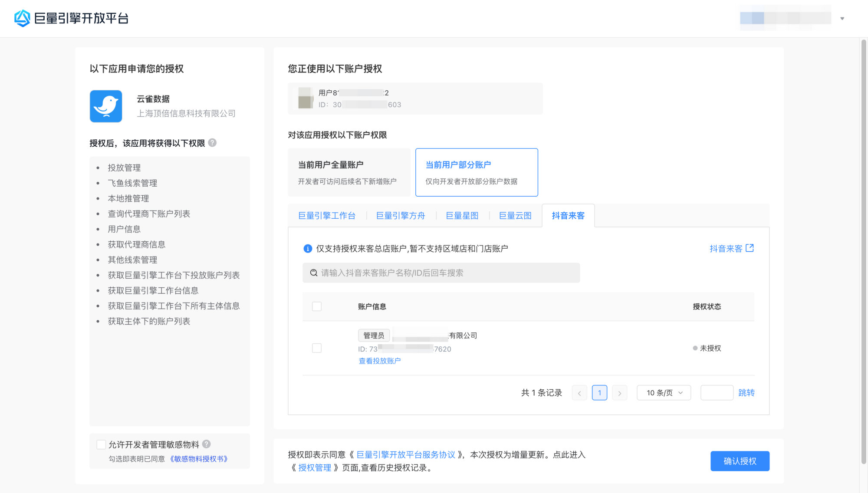Click 飞鱼线索管理 permission item
The image size is (868, 493).
132,183
